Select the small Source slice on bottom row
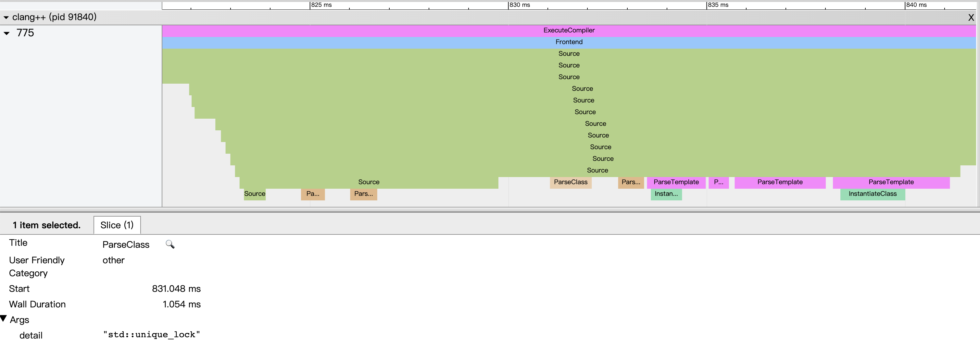 [x=255, y=194]
